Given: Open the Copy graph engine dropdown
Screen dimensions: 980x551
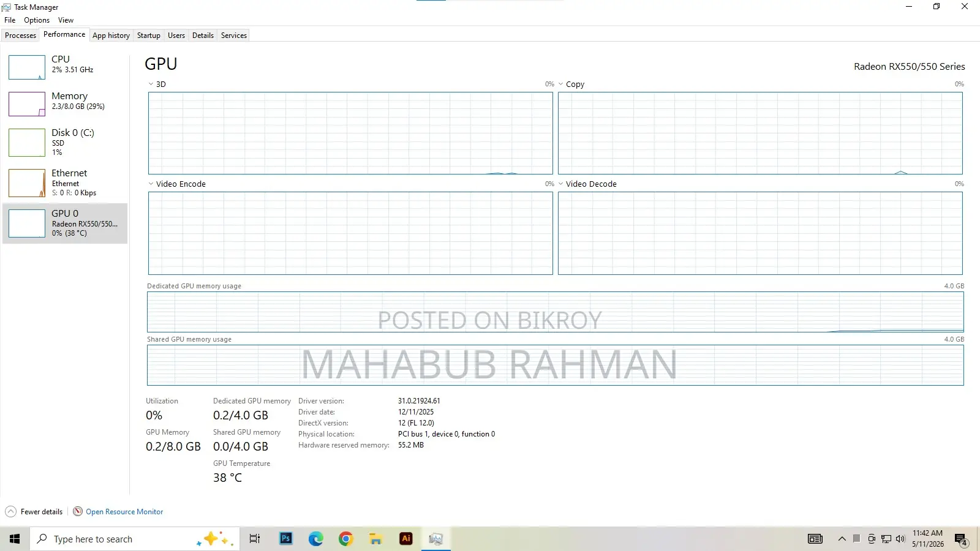Looking at the screenshot, I should (x=560, y=84).
